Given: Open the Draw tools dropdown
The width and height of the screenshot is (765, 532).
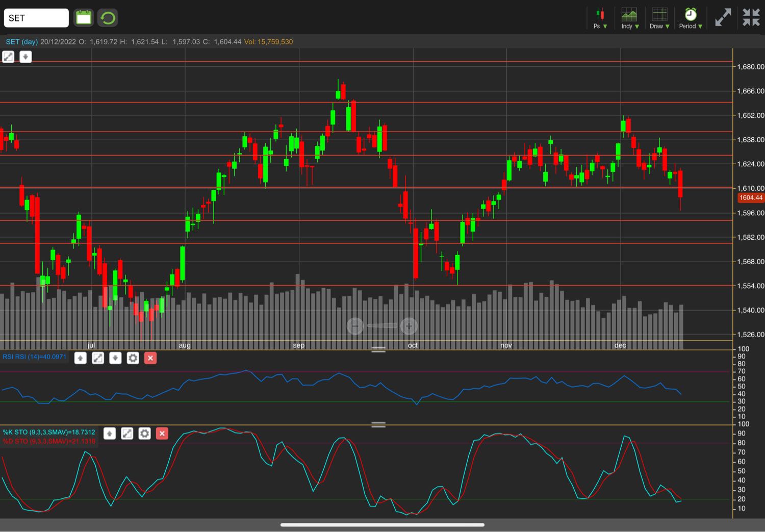Looking at the screenshot, I should (x=659, y=18).
